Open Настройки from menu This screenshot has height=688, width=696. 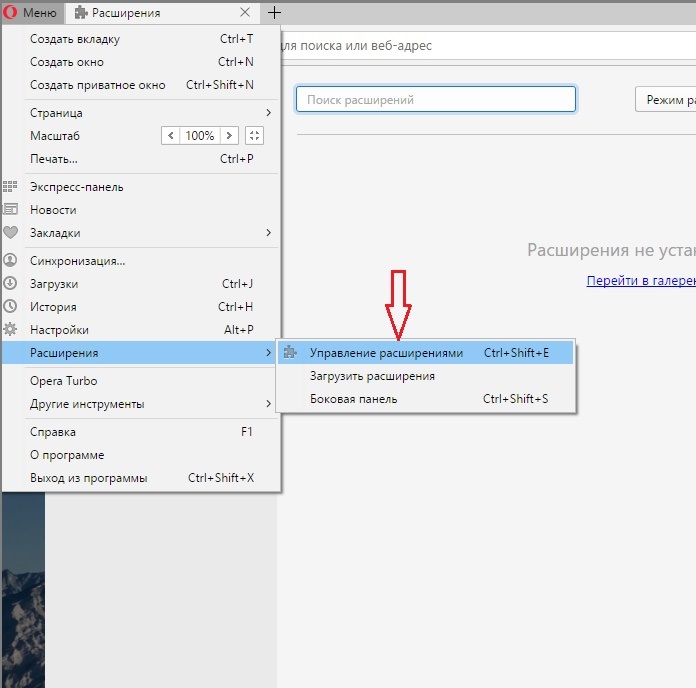142,330
